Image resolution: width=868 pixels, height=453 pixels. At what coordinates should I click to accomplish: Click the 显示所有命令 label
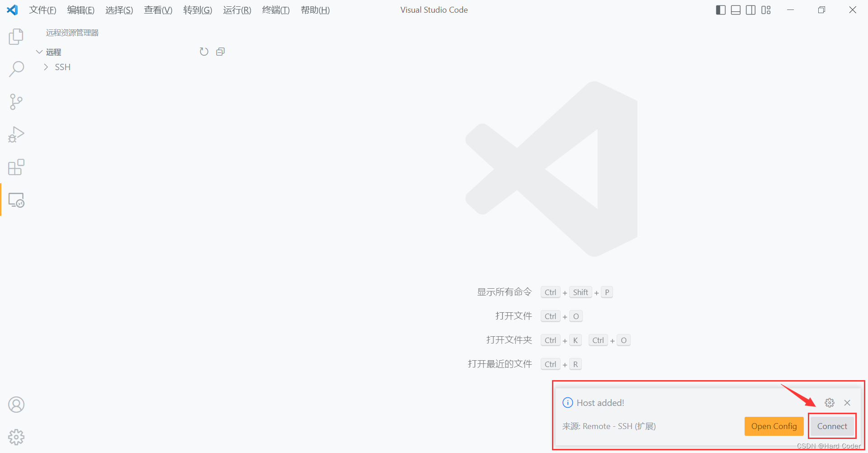(x=505, y=292)
